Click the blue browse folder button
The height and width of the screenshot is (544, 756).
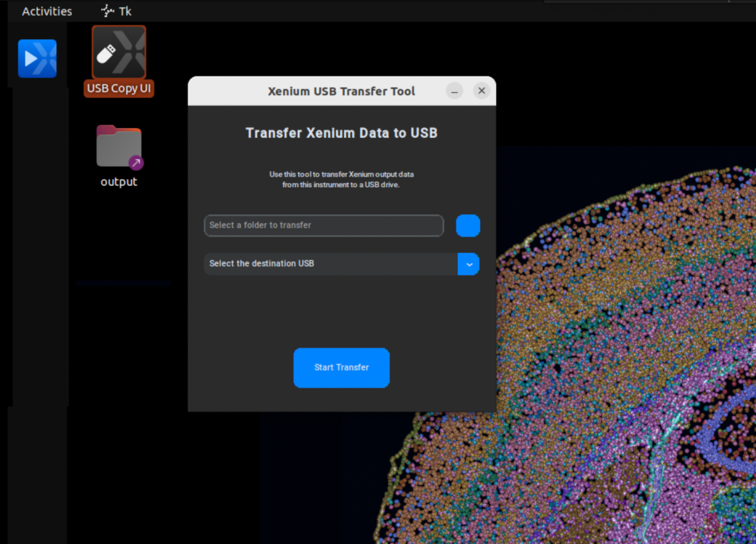468,225
